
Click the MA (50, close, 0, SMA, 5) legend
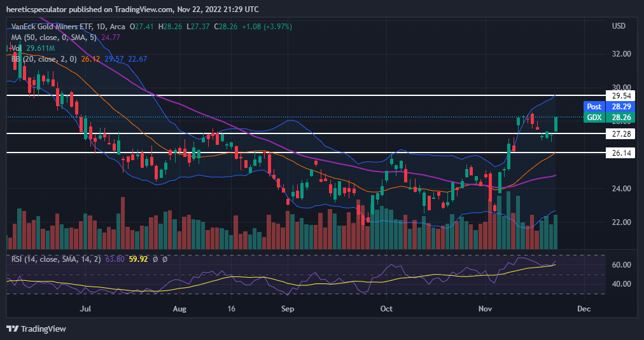54,37
